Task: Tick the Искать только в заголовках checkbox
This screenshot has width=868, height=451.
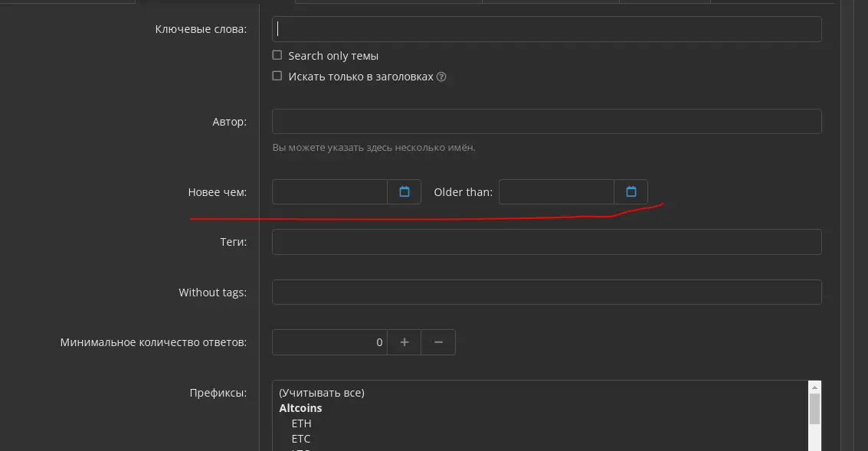Action: click(x=277, y=76)
